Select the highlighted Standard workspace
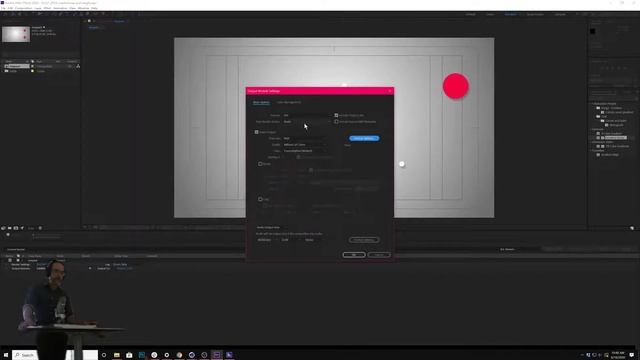Viewport: 640px width, 360px height. pyautogui.click(x=511, y=14)
